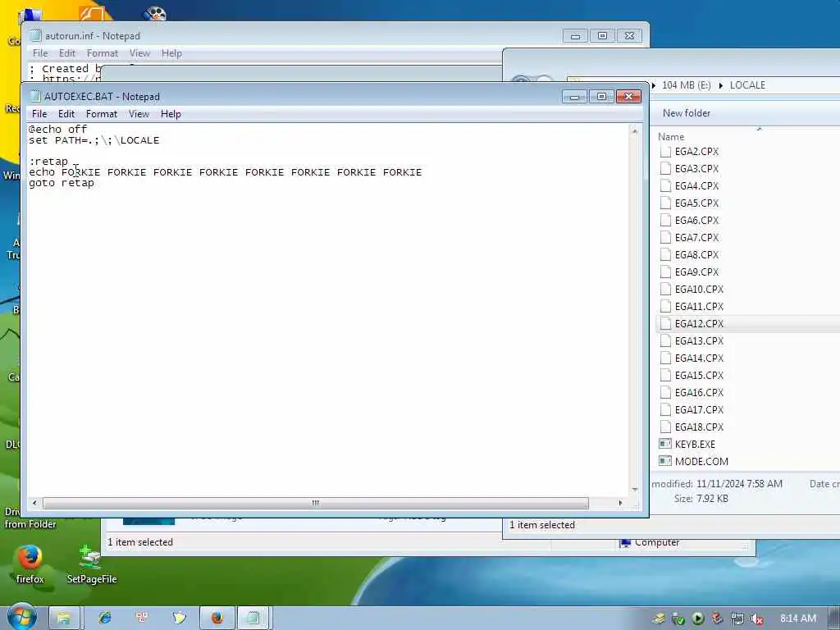Click the network tray icon
The width and height of the screenshot is (840, 630).
(737, 619)
